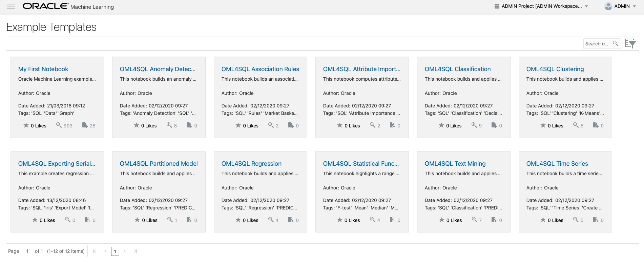Open the hamburger navigation menu
644x263 pixels.
pyautogui.click(x=11, y=6)
